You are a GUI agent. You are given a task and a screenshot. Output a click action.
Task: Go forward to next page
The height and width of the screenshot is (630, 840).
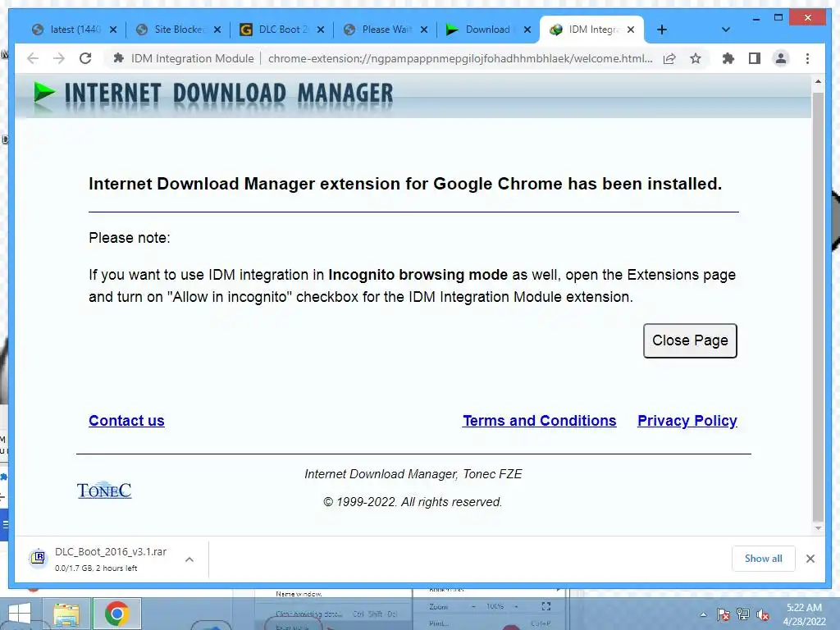(x=59, y=58)
